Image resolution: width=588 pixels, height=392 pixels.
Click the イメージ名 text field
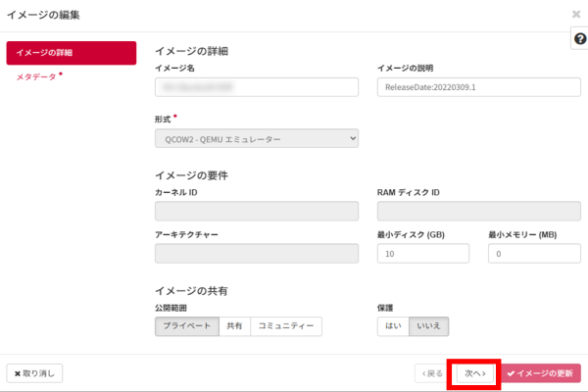[256, 86]
